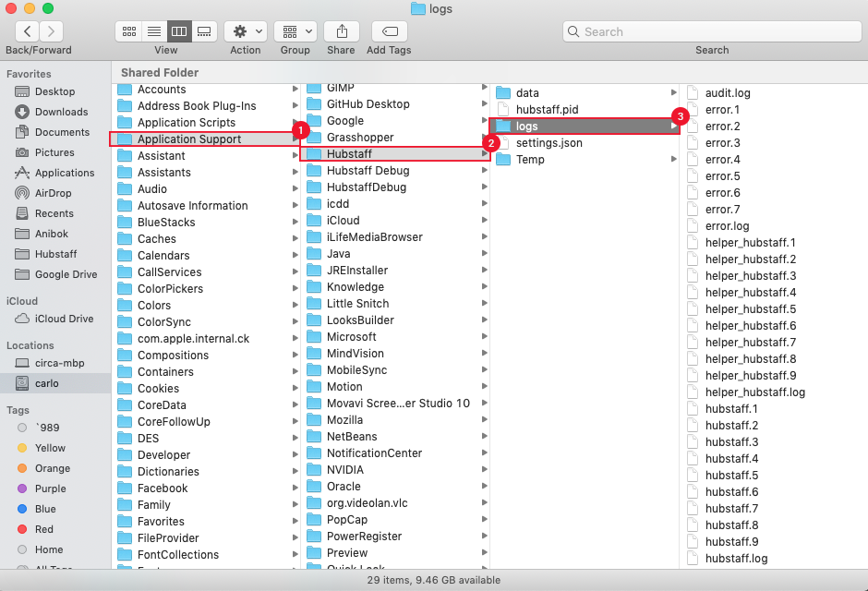
Task: Click the Share toolbar button
Action: point(342,31)
